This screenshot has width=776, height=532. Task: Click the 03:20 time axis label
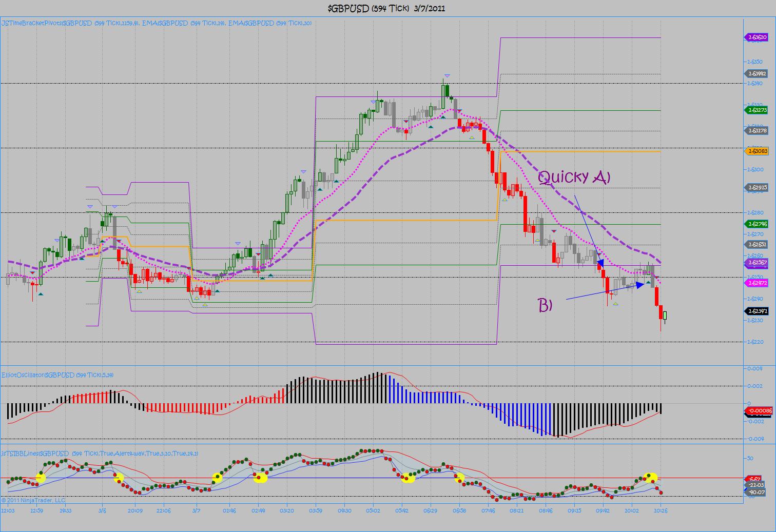pos(287,510)
